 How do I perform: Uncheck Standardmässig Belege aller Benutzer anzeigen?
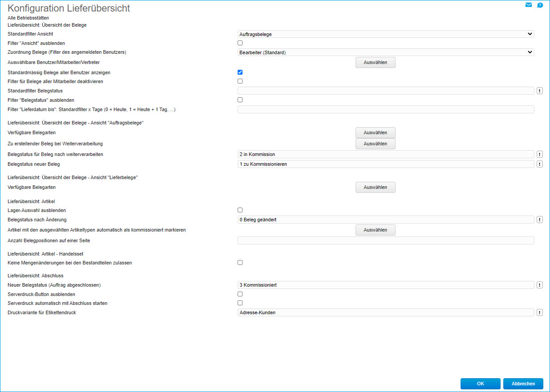point(240,72)
